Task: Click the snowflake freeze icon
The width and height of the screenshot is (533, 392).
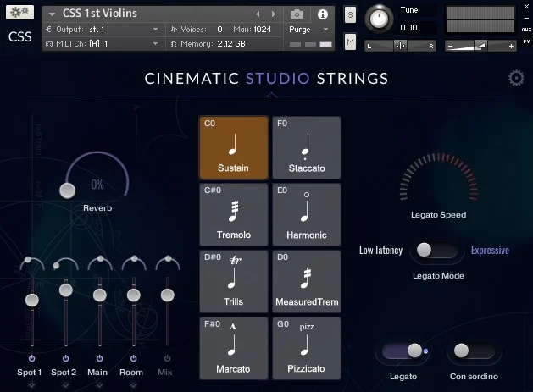Action: click(19, 13)
